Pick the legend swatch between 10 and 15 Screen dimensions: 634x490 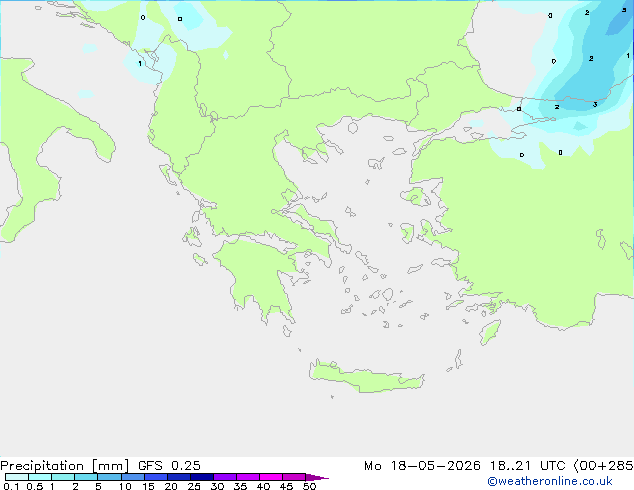132,477
